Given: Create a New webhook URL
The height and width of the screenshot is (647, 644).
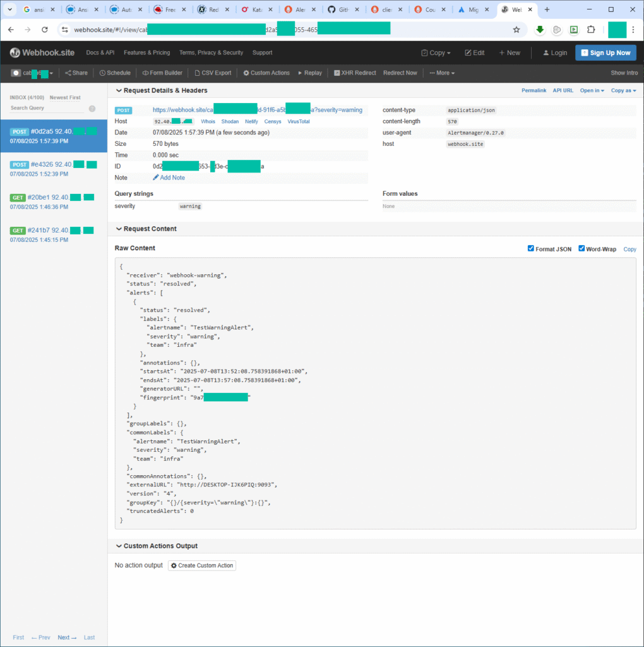Looking at the screenshot, I should [510, 53].
